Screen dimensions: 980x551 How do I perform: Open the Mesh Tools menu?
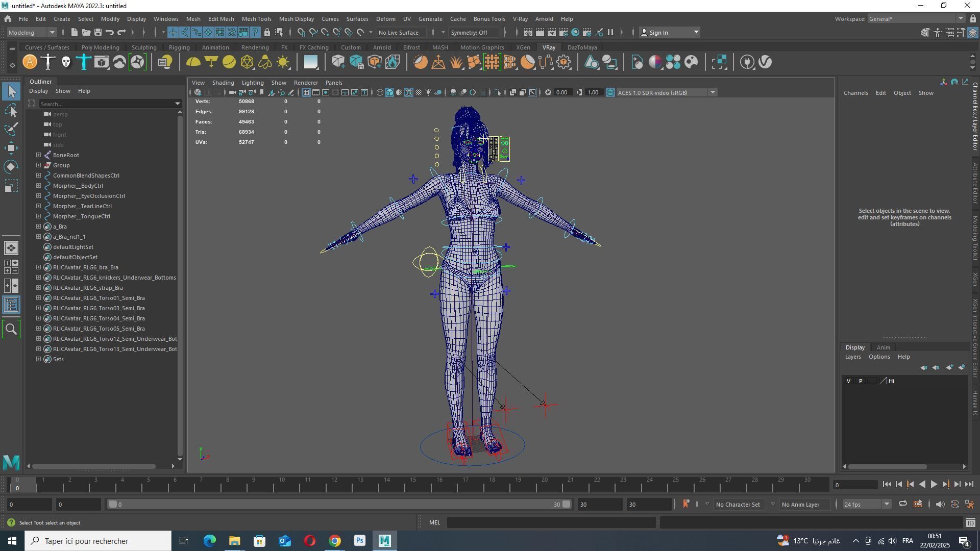point(256,19)
